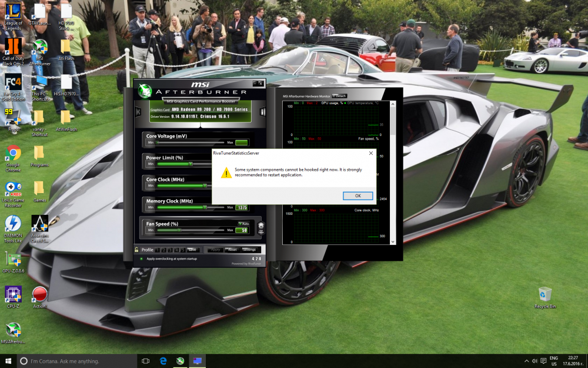Open the Windows Start menu
The image size is (588, 368).
[x=8, y=361]
